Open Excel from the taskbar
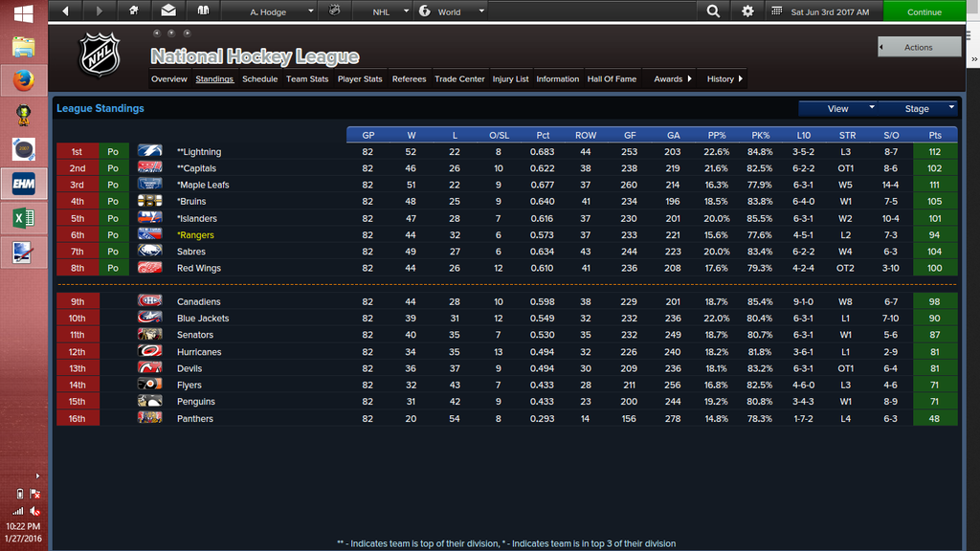 [24, 218]
